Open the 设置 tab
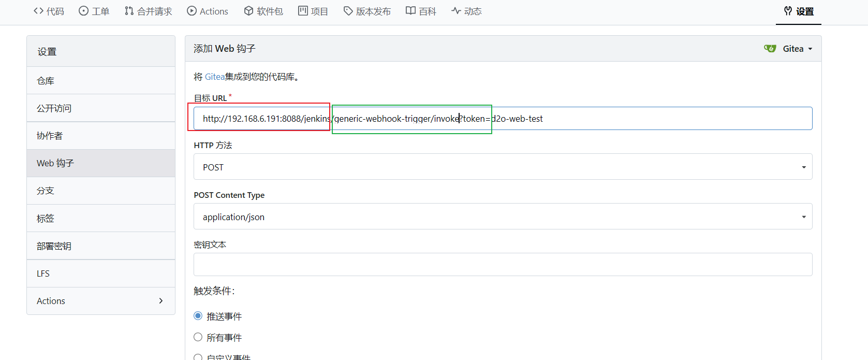The image size is (868, 360). click(x=799, y=11)
